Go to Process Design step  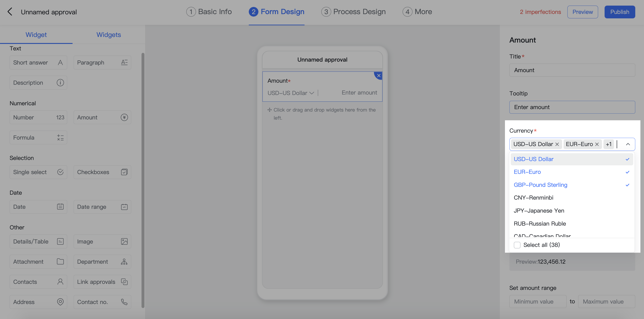(x=353, y=12)
